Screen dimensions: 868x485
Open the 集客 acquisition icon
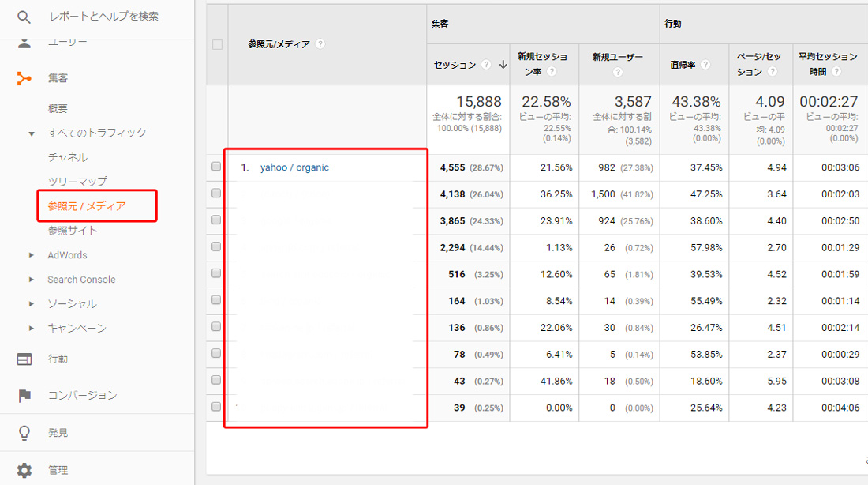[24, 78]
